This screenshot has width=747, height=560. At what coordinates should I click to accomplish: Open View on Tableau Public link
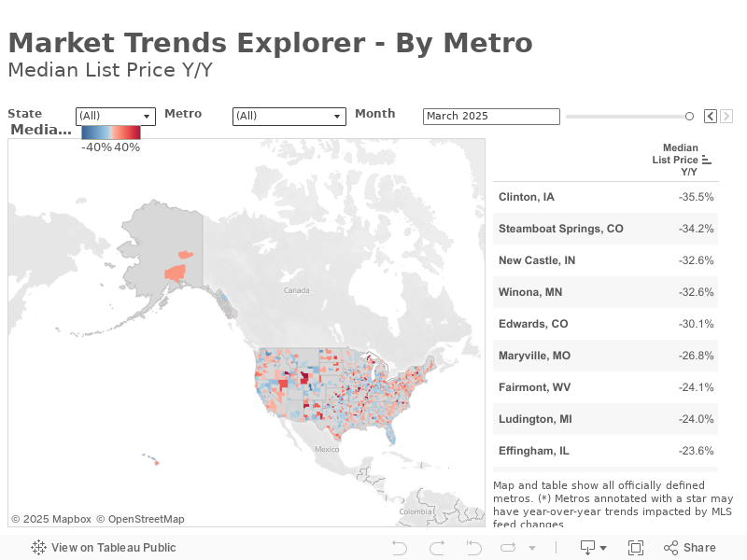(104, 548)
